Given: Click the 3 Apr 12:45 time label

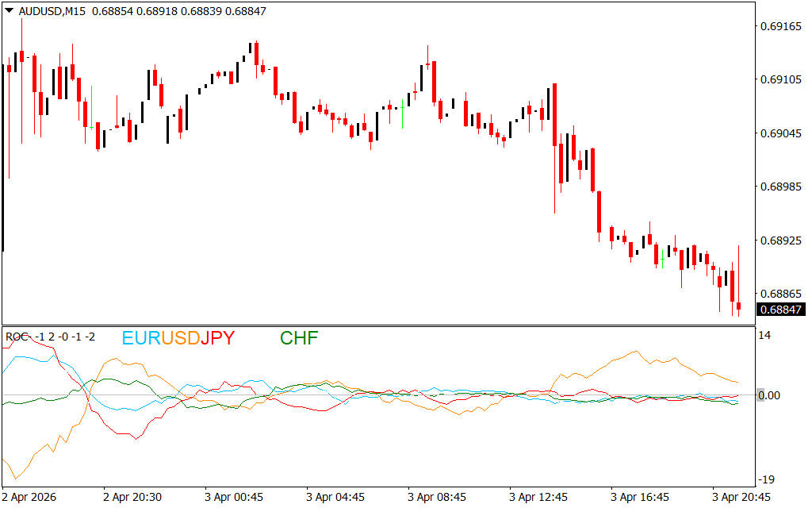Looking at the screenshot, I should tap(538, 497).
